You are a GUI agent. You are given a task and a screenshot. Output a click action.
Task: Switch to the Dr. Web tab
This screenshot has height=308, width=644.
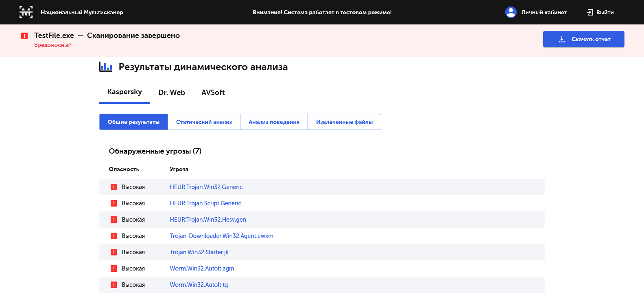click(172, 92)
